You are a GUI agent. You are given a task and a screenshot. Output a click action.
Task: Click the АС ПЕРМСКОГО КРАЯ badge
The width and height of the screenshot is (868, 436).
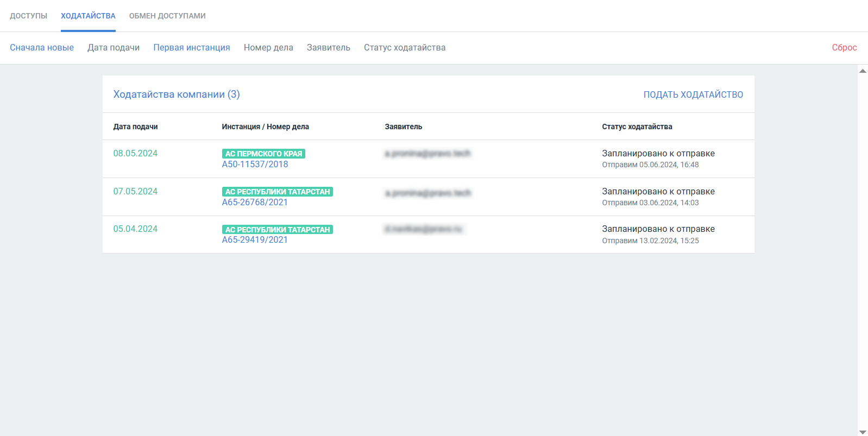coord(263,154)
